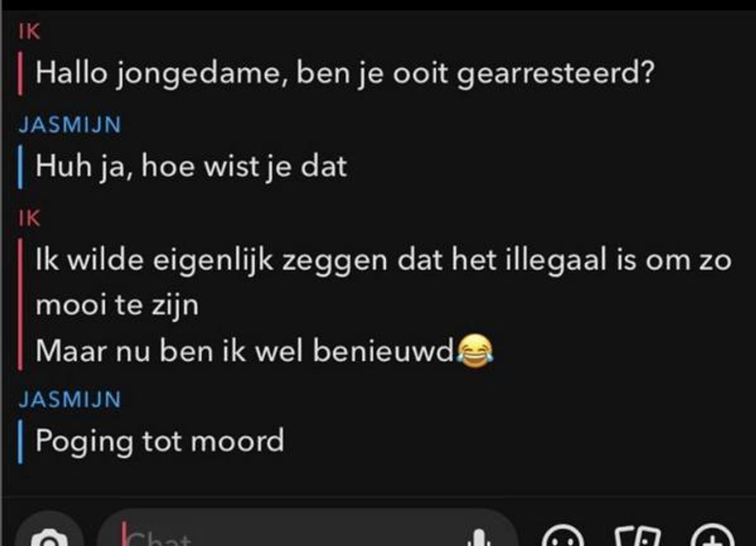Tap the first blue "JASMIJN" sender label

pos(70,125)
